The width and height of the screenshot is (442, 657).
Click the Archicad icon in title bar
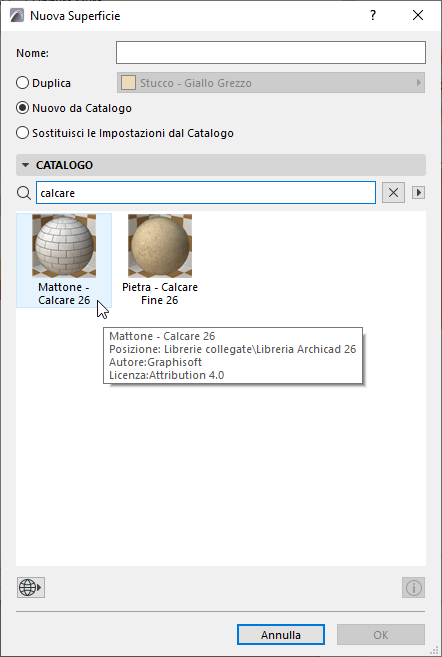(17, 16)
